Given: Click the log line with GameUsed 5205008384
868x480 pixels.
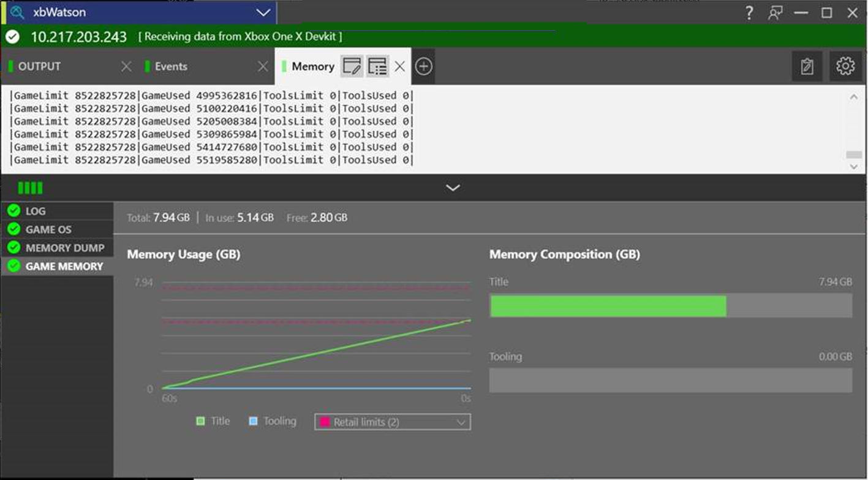Looking at the screenshot, I should click(x=212, y=121).
